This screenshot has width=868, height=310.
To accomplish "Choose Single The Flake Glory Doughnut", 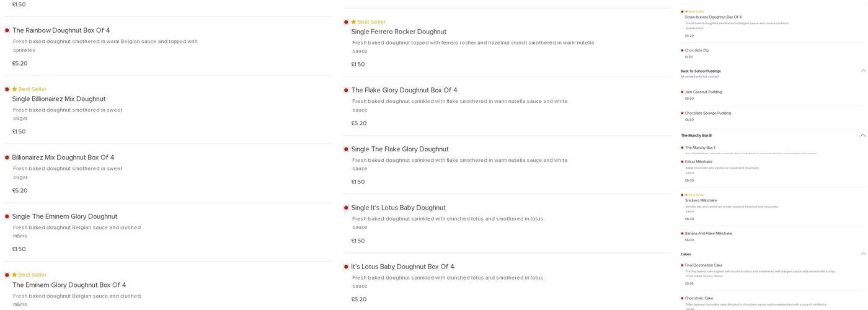I will coord(399,149).
